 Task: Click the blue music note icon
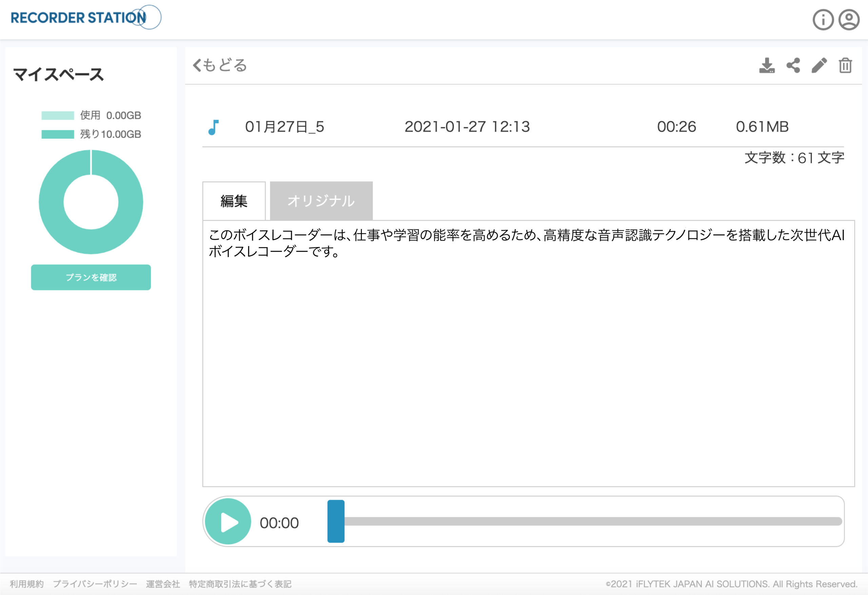coord(213,127)
